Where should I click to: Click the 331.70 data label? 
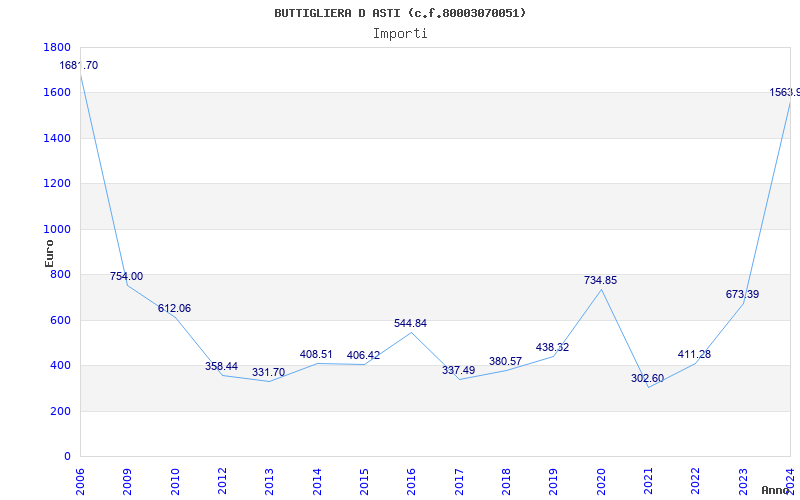[268, 372]
